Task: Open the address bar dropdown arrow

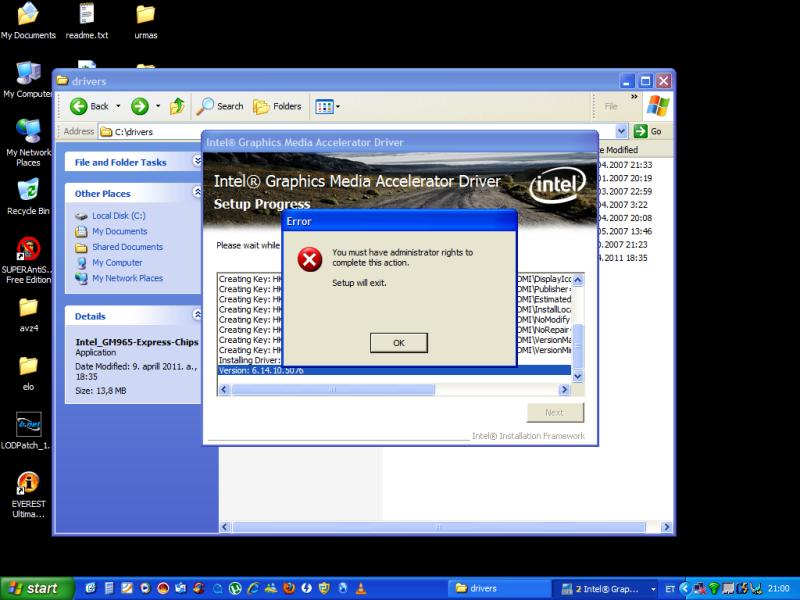Action: coord(621,132)
